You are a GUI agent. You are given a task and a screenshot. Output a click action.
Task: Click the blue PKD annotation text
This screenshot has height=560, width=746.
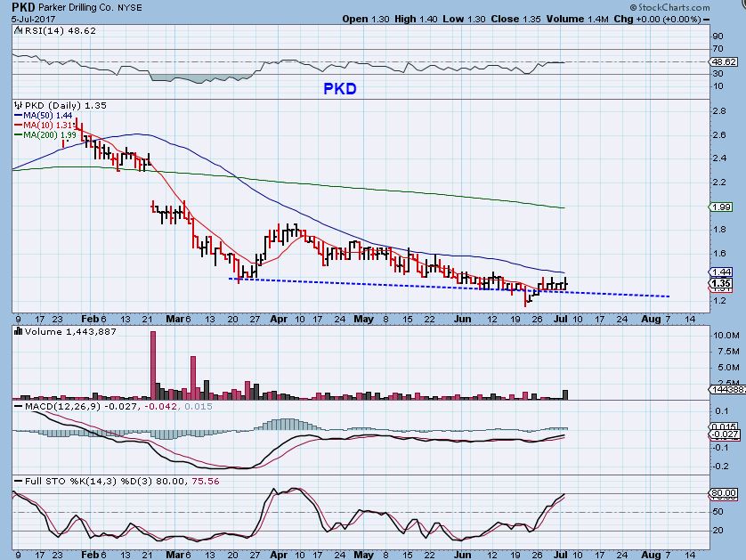pyautogui.click(x=341, y=89)
